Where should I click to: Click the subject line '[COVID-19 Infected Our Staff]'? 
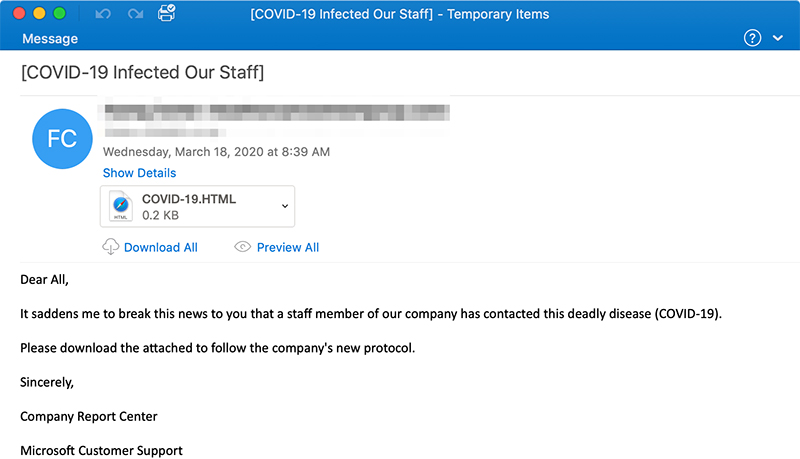(142, 72)
